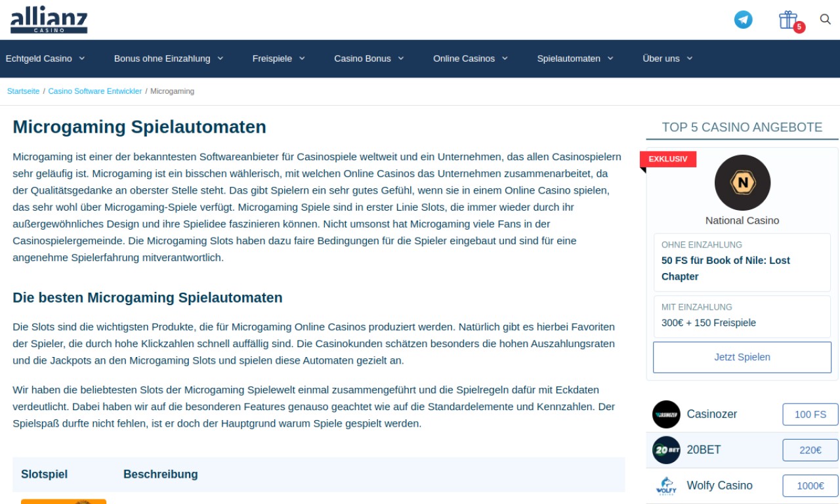Click the Microgaming breadcrumb text
Screen dimensions: 840x504
pyautogui.click(x=173, y=91)
